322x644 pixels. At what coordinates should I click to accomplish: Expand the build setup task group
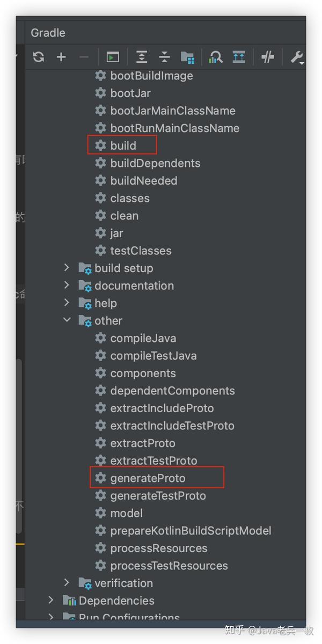(67, 268)
